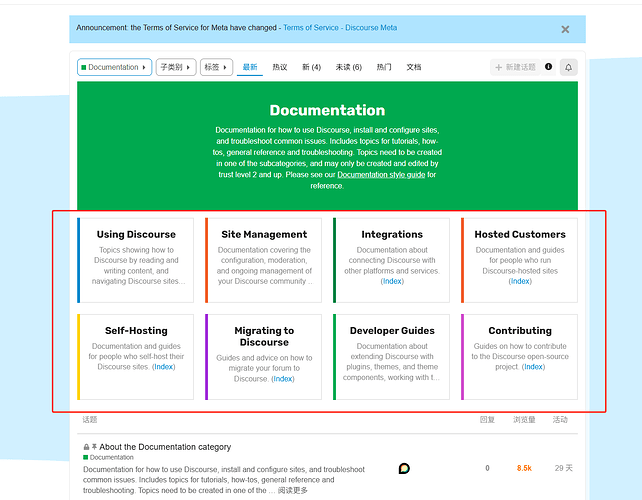
Task: Click the info icon beside 新建话题
Action: (x=548, y=67)
